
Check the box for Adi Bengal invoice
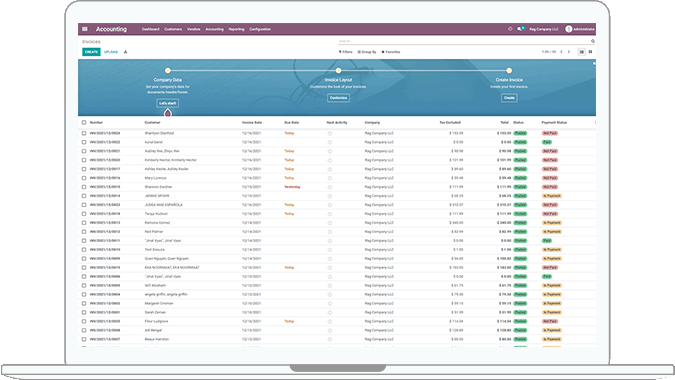click(84, 331)
